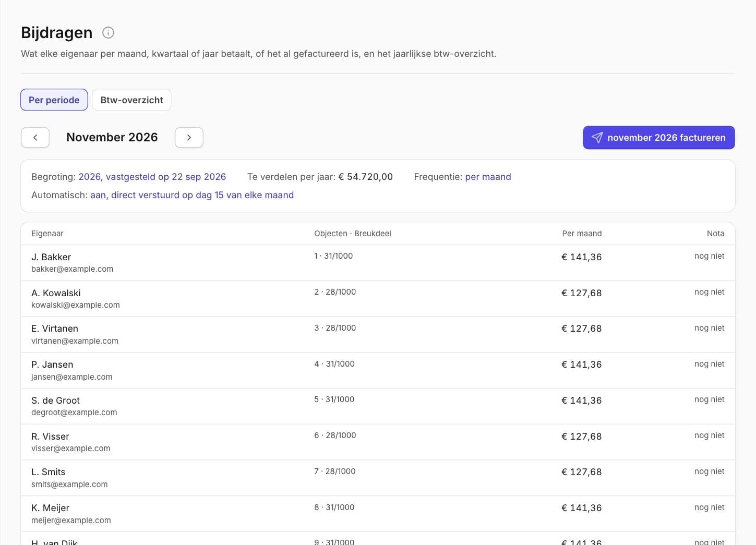This screenshot has height=545, width=756.
Task: Click november 2026 factureren button
Action: click(658, 138)
